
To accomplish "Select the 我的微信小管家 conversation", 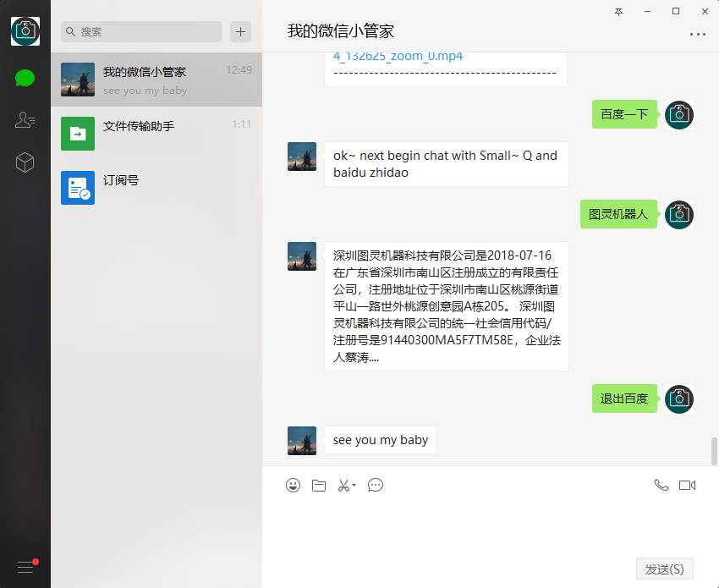I will 156,80.
